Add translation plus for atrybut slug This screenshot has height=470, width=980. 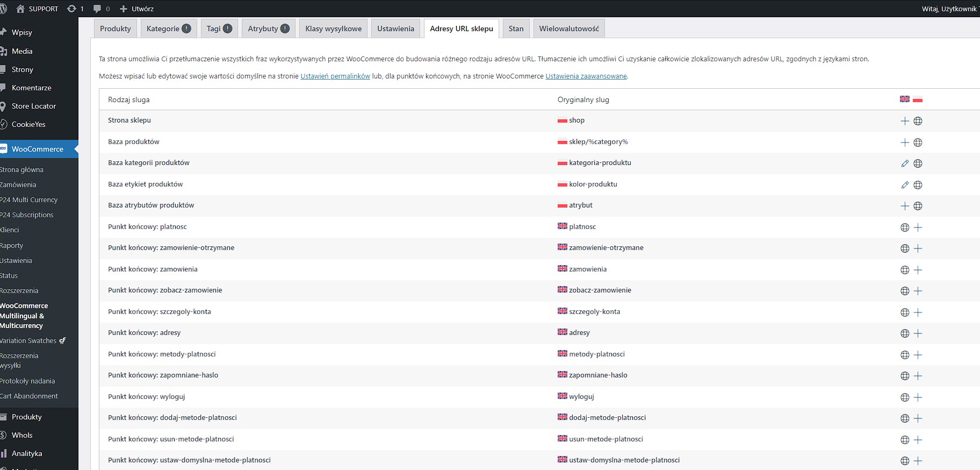(905, 206)
